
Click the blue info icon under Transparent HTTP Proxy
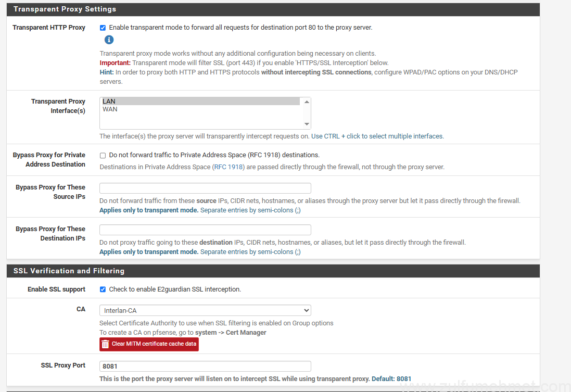[109, 40]
